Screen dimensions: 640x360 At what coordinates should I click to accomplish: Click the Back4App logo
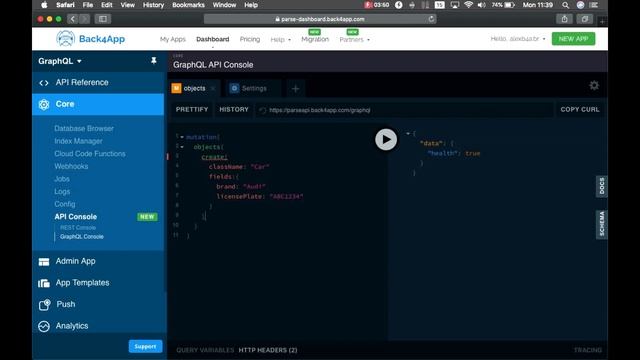coord(91,39)
